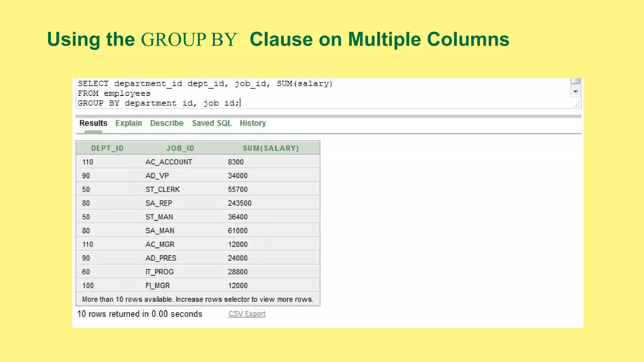Click the 'More than 10 rows available' message

pos(198,299)
